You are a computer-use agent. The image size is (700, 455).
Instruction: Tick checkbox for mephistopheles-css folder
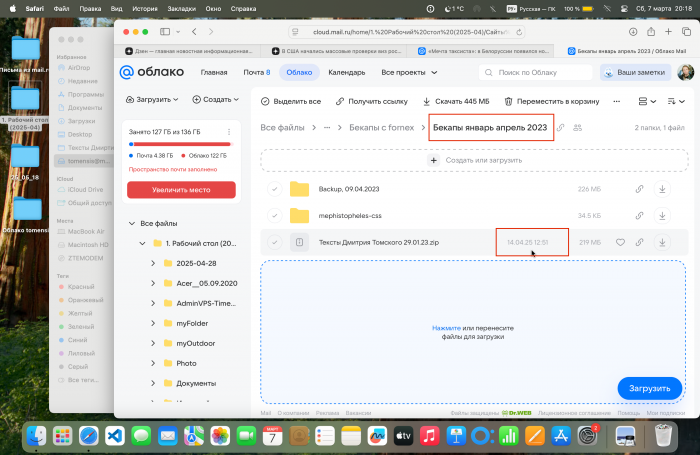tap(274, 215)
